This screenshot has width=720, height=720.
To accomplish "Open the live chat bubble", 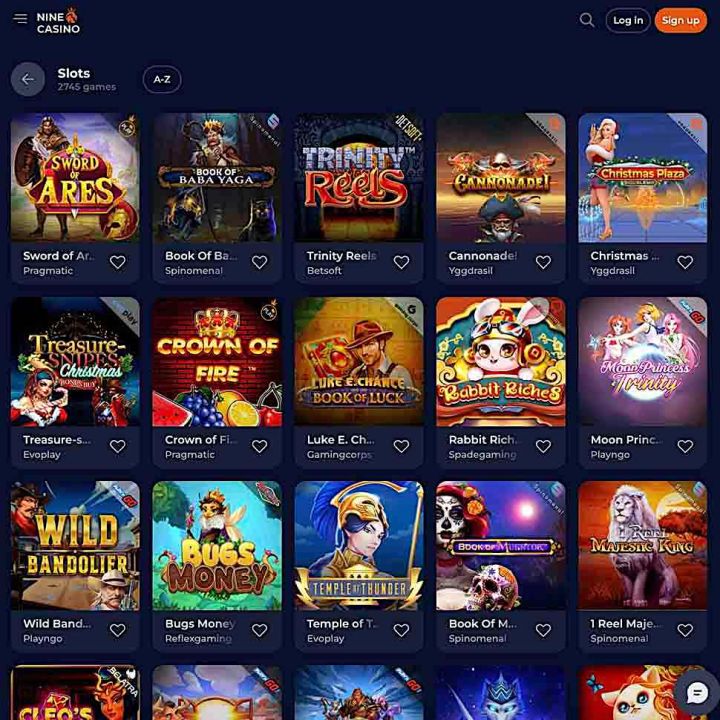I will pyautogui.click(x=697, y=692).
